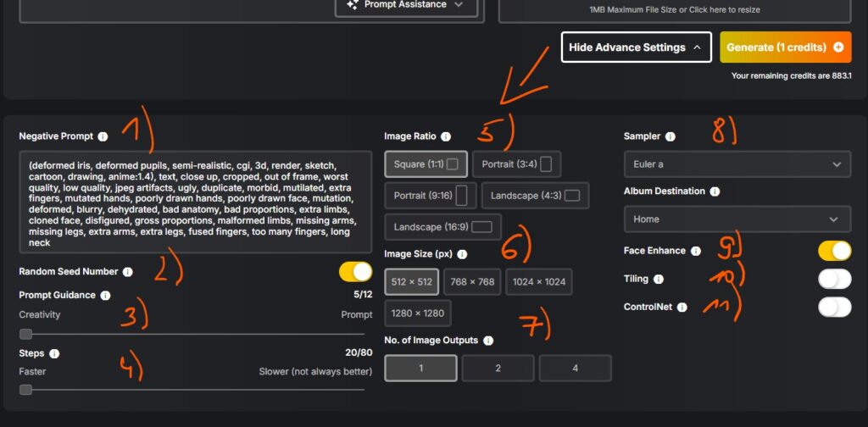Click the 5/12 prompt guidance value
The width and height of the screenshot is (868, 427).
tap(363, 295)
